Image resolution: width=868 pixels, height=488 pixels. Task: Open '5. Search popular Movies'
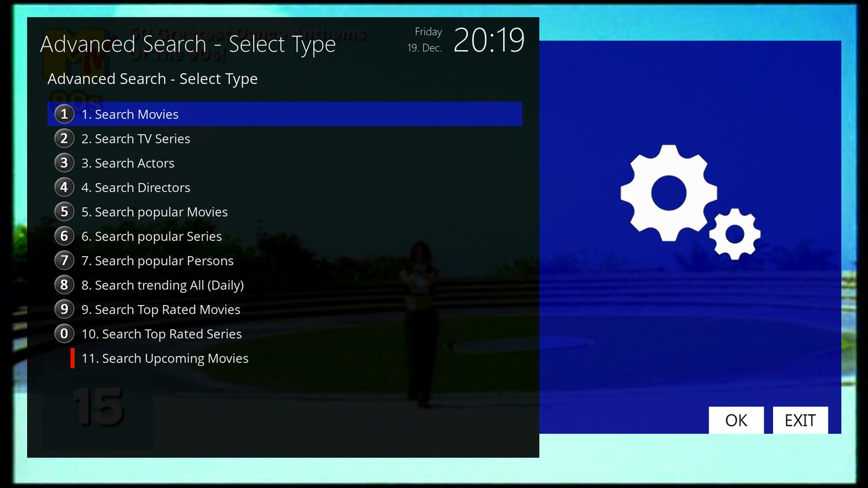(285, 211)
